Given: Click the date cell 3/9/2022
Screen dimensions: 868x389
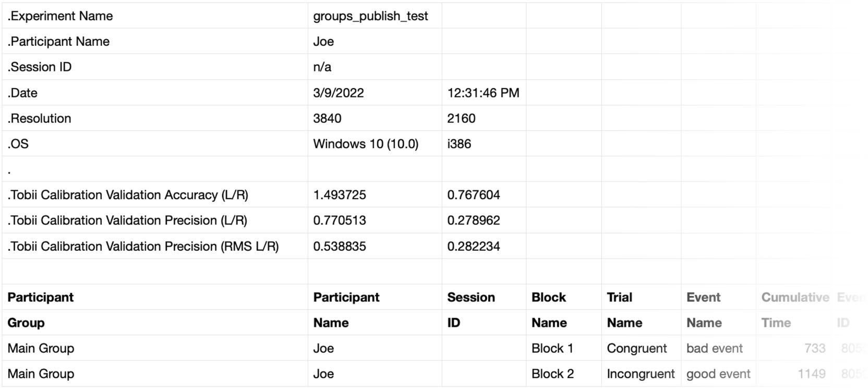Looking at the screenshot, I should (339, 93).
